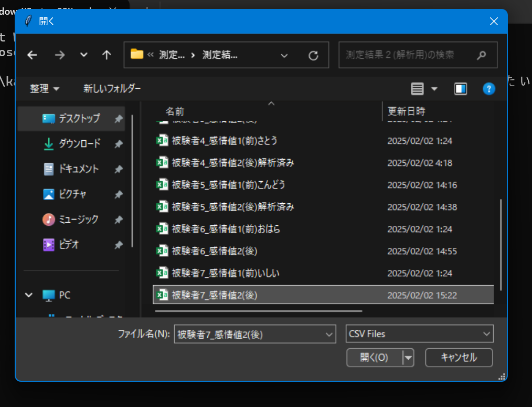Collapse the PC tree node chevron
Image resolution: width=532 pixels, height=407 pixels.
(x=29, y=295)
